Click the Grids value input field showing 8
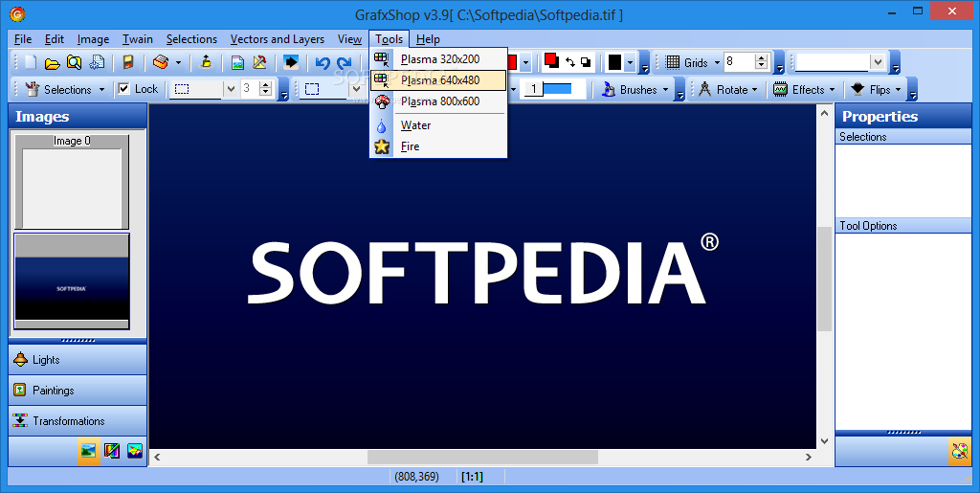The width and height of the screenshot is (980, 493). pos(740,62)
